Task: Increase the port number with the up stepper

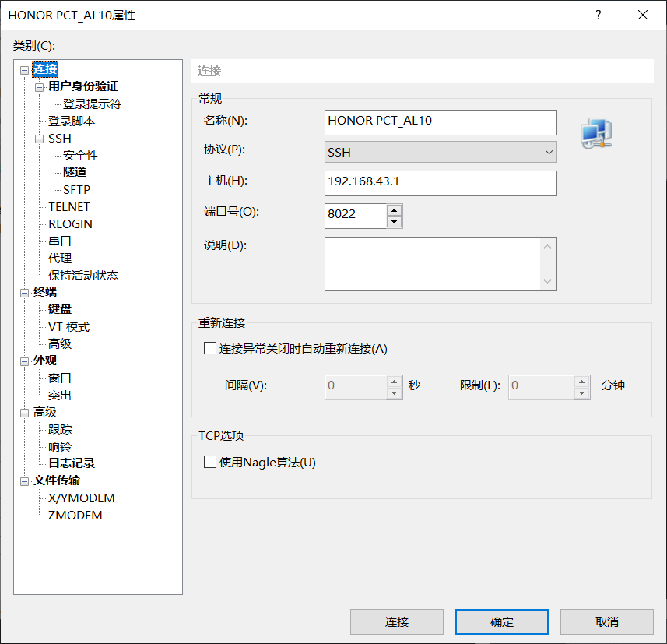Action: pyautogui.click(x=395, y=211)
